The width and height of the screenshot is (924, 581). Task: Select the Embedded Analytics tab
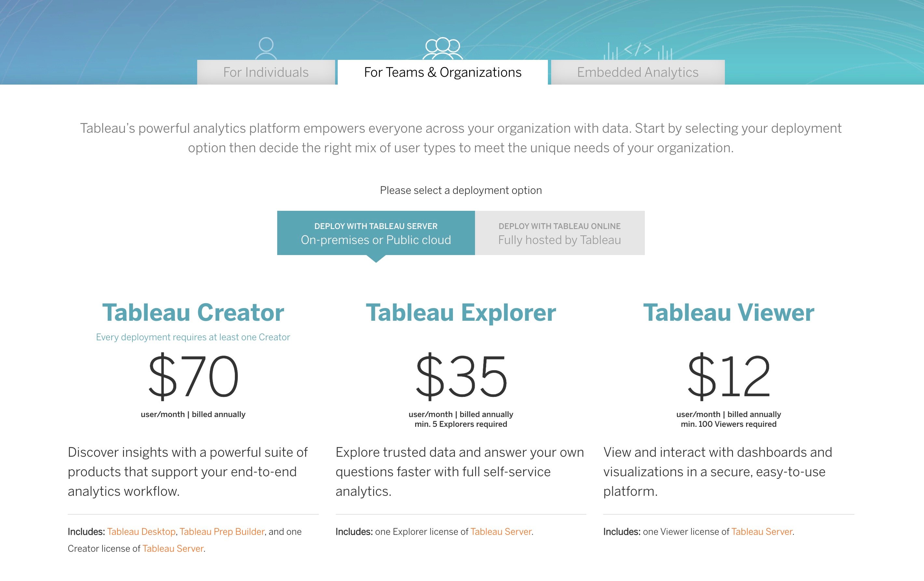click(636, 72)
